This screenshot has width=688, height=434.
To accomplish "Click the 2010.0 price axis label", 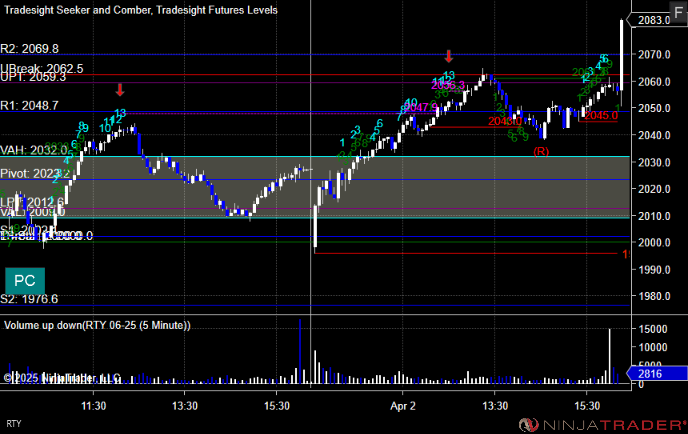I will [654, 216].
